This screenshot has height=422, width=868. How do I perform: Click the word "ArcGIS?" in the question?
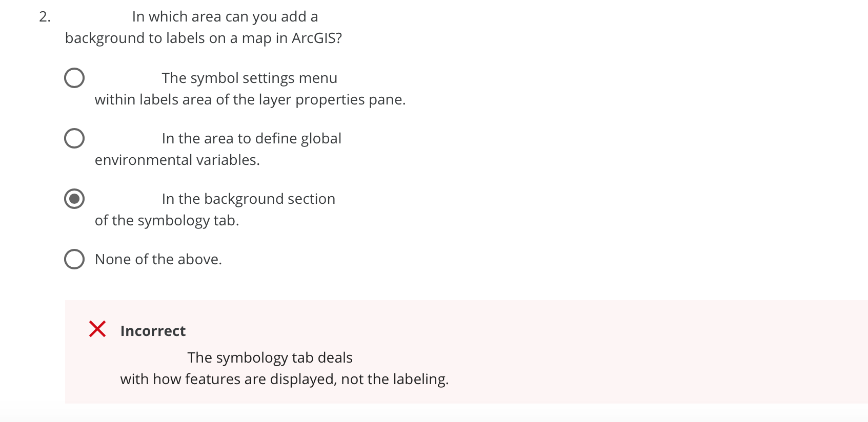pos(317,38)
